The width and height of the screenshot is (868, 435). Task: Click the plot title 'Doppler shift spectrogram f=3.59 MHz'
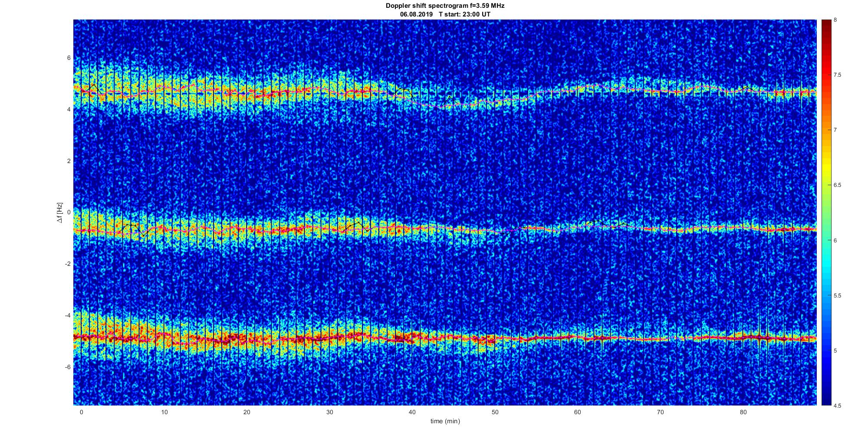445,6
